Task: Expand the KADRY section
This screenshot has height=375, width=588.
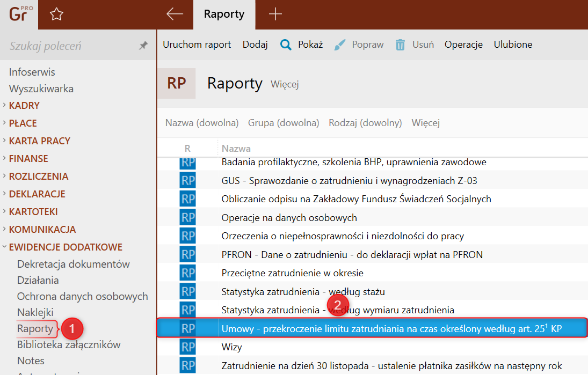Action: tap(24, 106)
